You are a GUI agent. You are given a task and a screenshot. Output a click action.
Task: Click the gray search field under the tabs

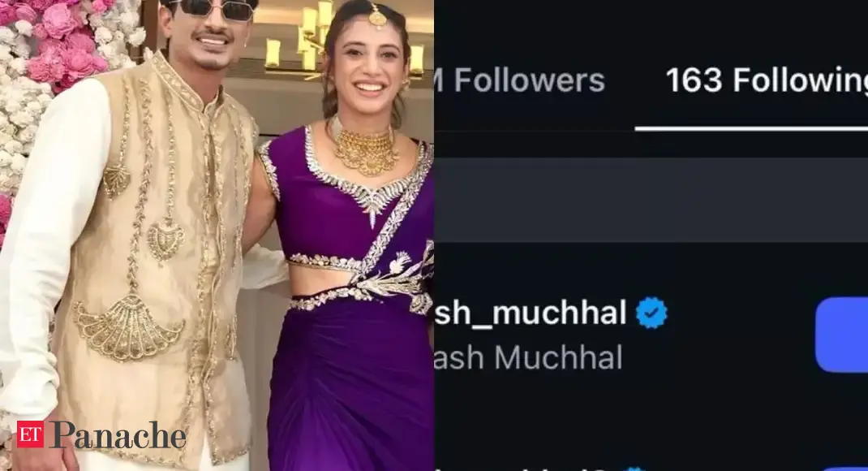click(x=651, y=200)
